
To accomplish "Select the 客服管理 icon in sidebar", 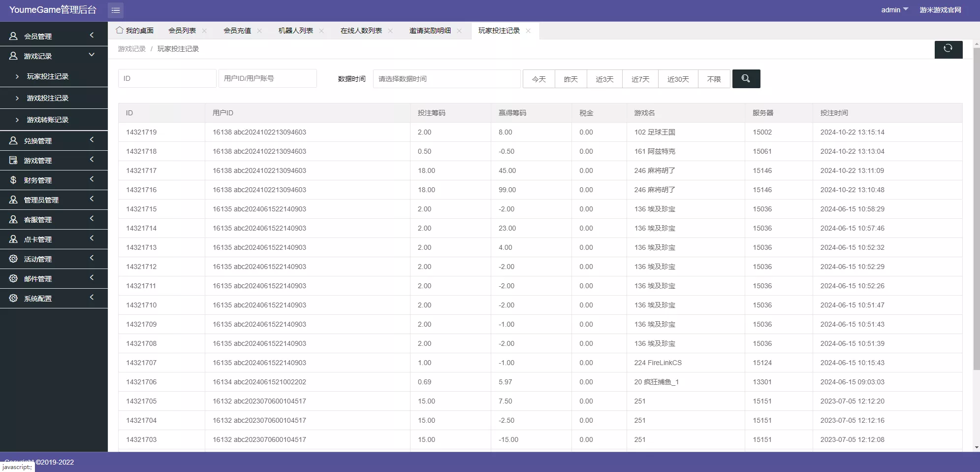I will pyautogui.click(x=13, y=219).
